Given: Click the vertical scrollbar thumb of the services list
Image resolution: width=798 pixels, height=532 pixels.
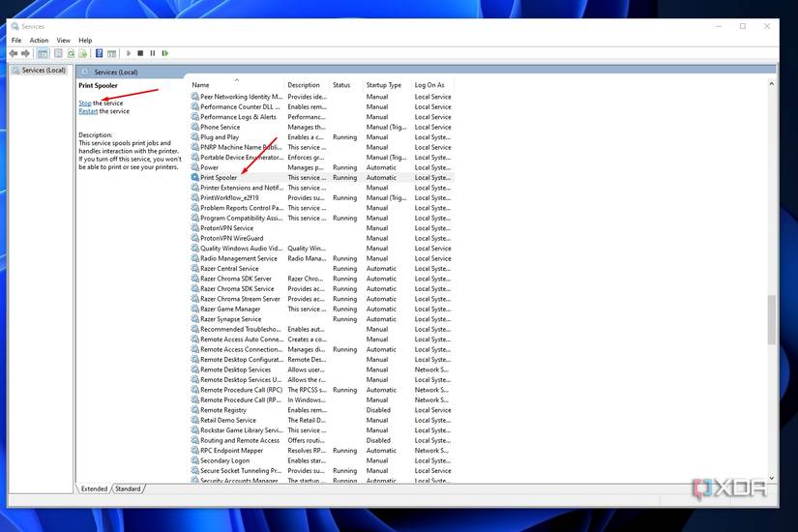Looking at the screenshot, I should point(772,320).
